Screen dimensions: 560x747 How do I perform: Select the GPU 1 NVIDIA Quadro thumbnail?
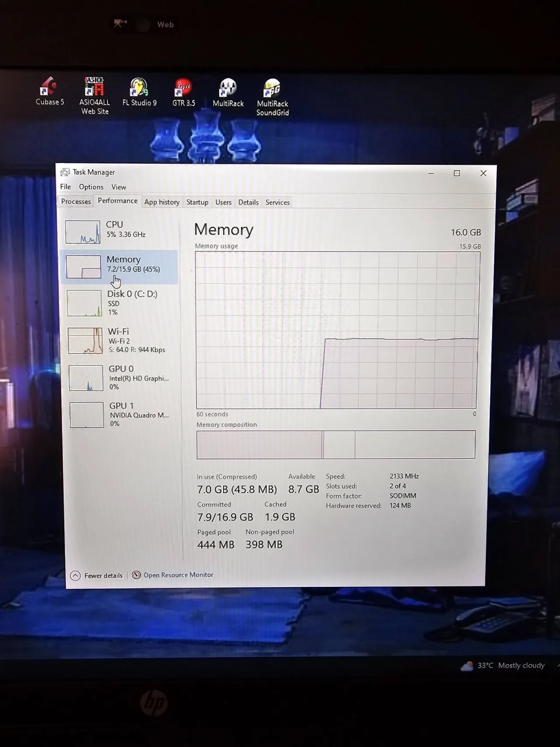[87, 415]
